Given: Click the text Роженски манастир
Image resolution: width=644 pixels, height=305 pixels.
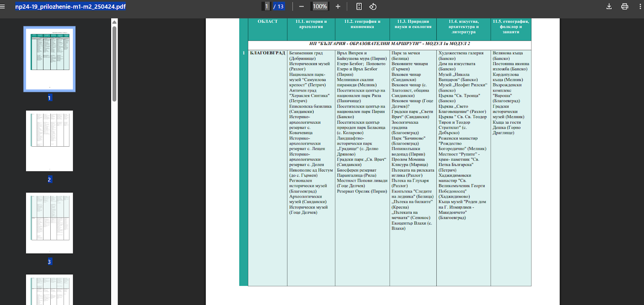Looking at the screenshot, I should (x=458, y=138).
